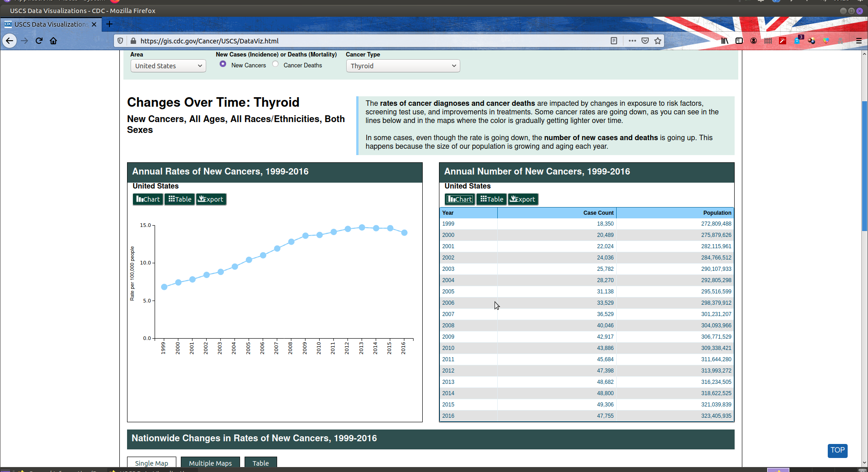Select the 1999 data point on chart
This screenshot has height=472, width=868.
tap(164, 287)
